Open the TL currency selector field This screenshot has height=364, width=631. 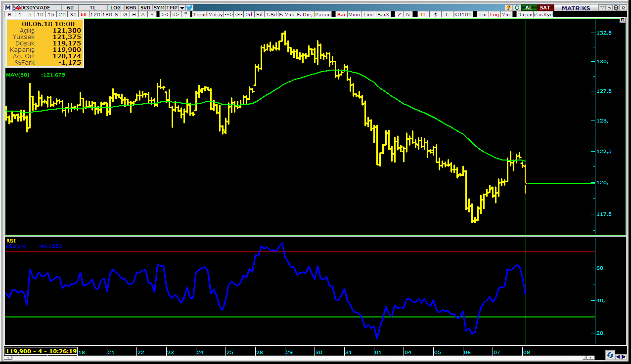tap(92, 8)
